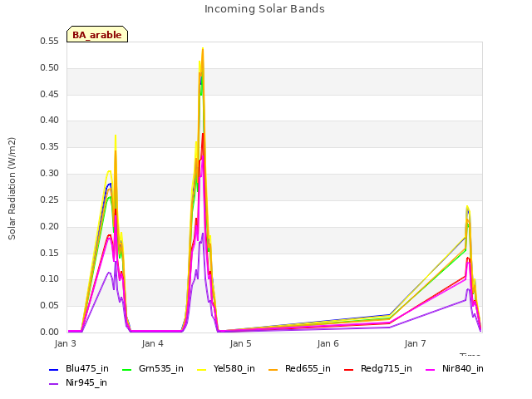Screen dimensions: 532x399
Task: Click the 0.05 y-axis tick label
Action: click(50, 305)
